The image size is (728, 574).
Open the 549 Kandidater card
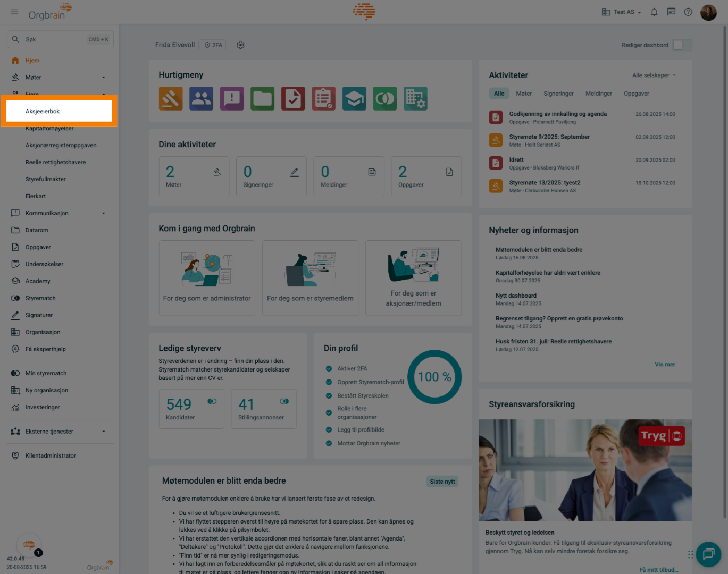click(191, 409)
